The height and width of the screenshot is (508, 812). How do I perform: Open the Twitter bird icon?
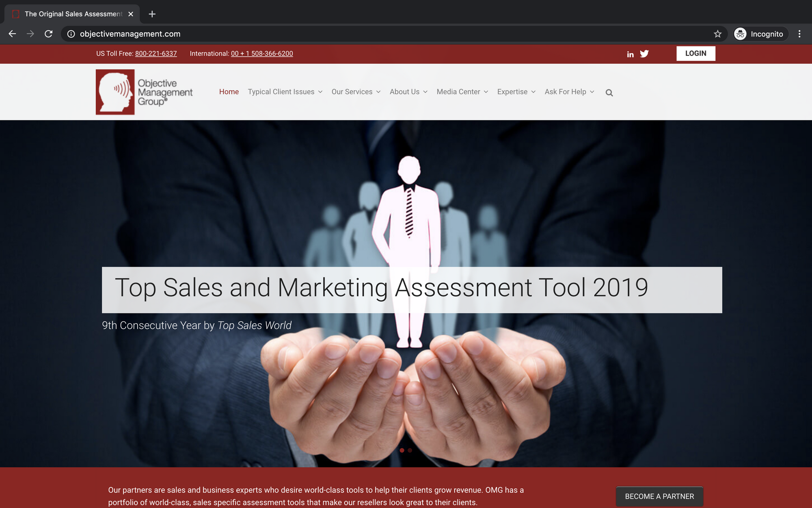coord(644,54)
